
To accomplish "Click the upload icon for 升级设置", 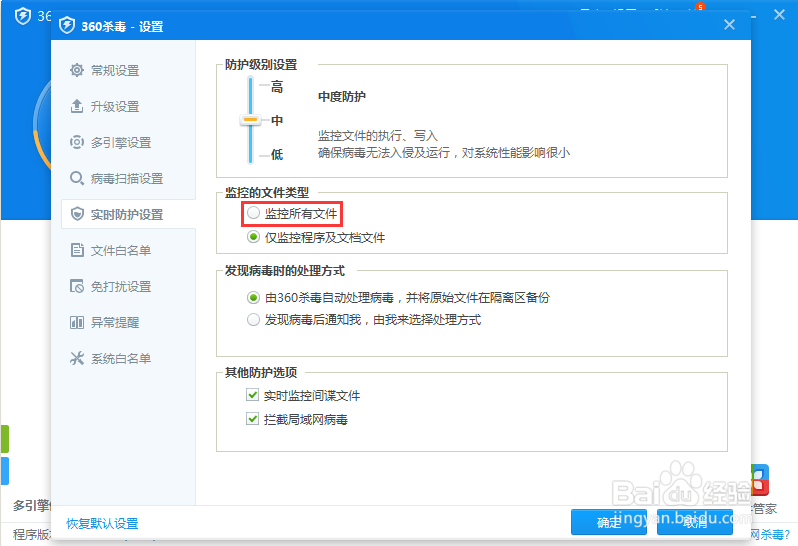I will 77,106.
